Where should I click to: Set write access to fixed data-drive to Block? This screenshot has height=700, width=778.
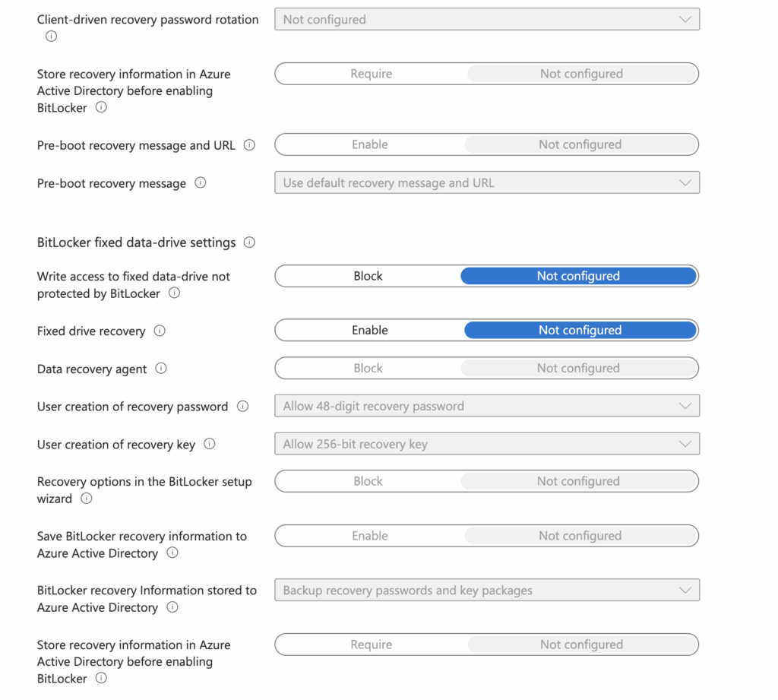click(x=368, y=275)
